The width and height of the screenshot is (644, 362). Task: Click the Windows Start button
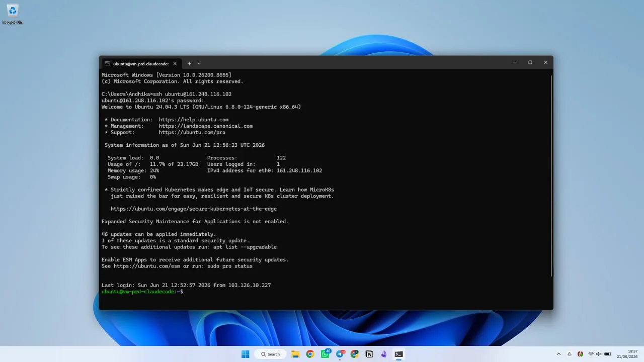click(245, 354)
